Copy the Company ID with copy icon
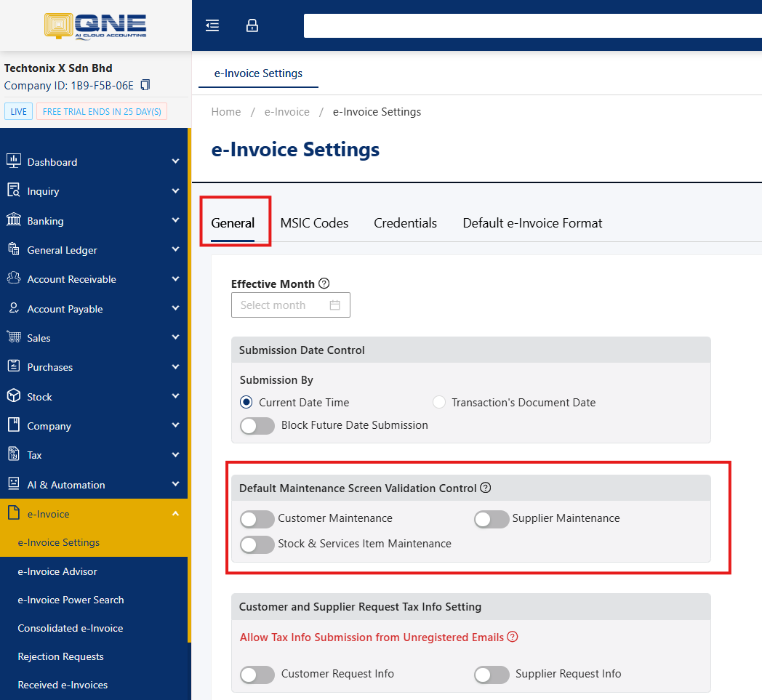 145,85
